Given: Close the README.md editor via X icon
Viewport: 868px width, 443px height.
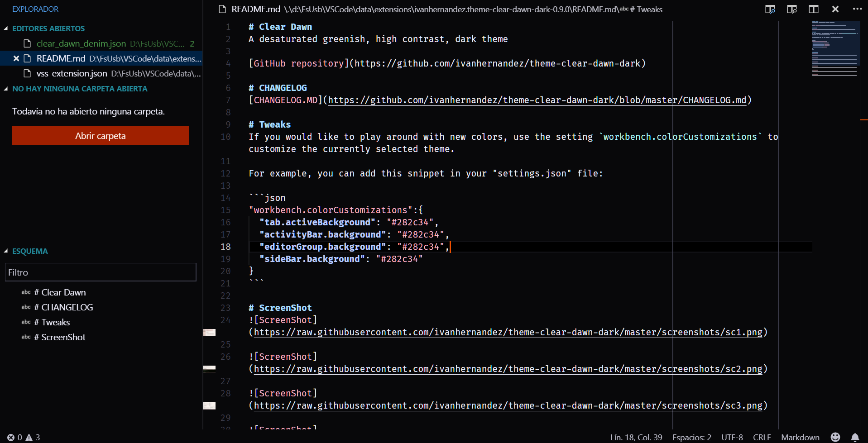Looking at the screenshot, I should (x=835, y=9).
